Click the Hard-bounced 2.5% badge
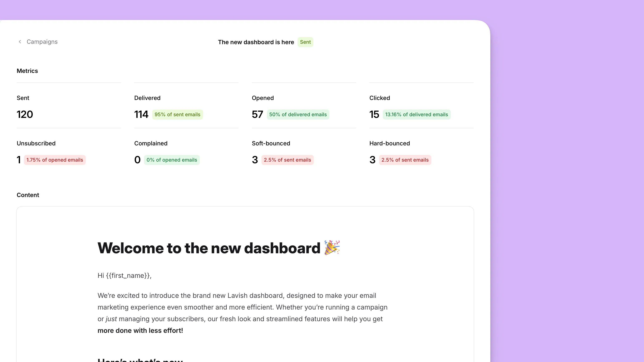Image resolution: width=644 pixels, height=362 pixels. (405, 160)
